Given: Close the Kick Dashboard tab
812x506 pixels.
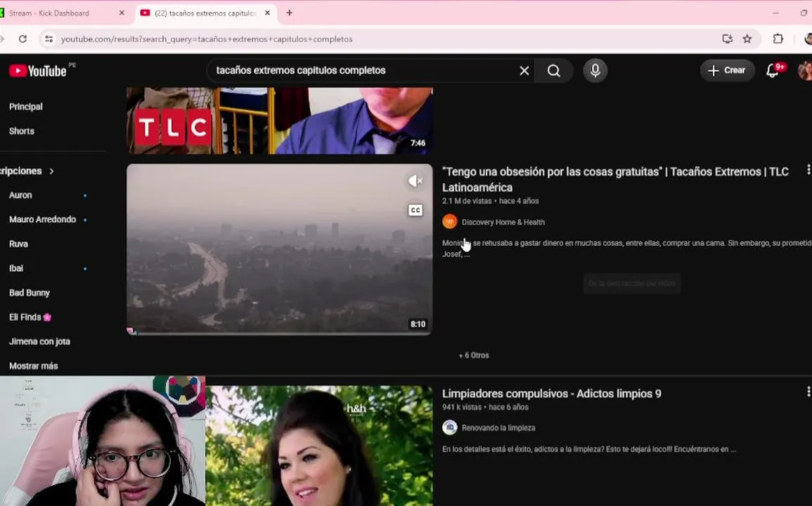Looking at the screenshot, I should coord(122,13).
